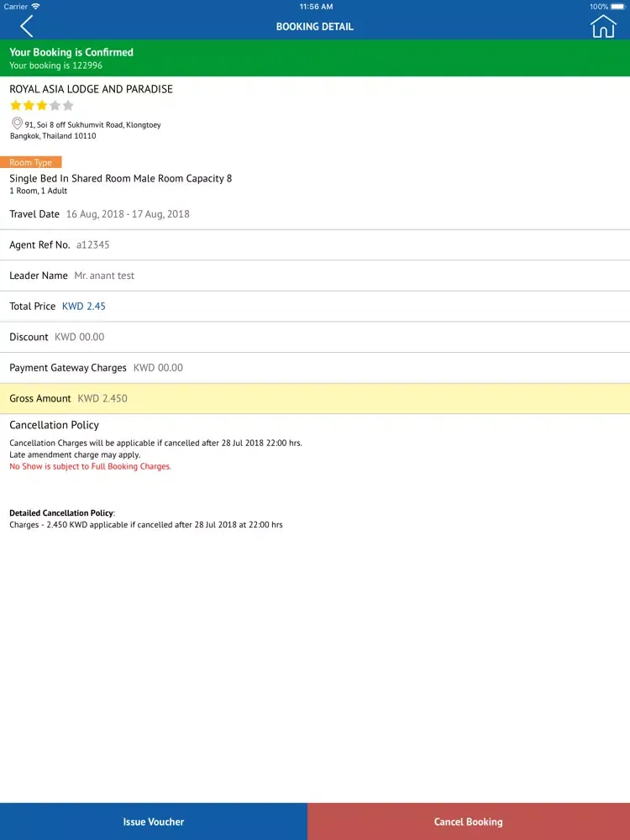The width and height of the screenshot is (630, 840).
Task: Select the Room Type orange label
Action: click(x=30, y=162)
